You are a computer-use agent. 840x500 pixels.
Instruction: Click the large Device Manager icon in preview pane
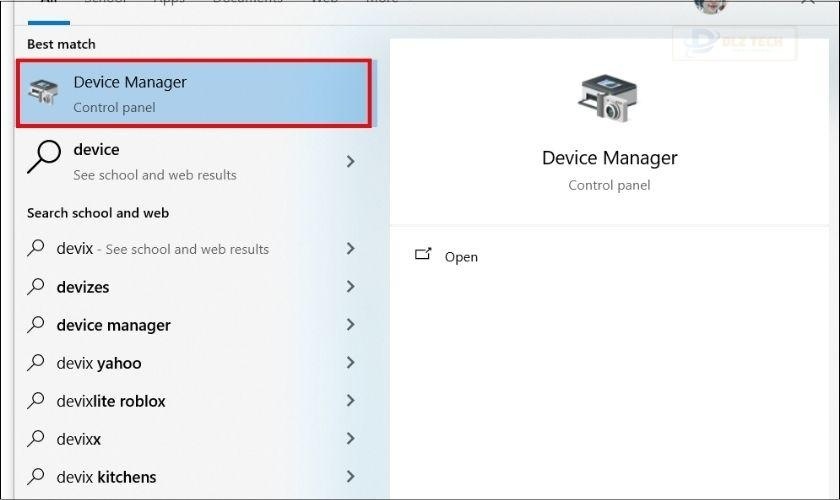point(608,98)
